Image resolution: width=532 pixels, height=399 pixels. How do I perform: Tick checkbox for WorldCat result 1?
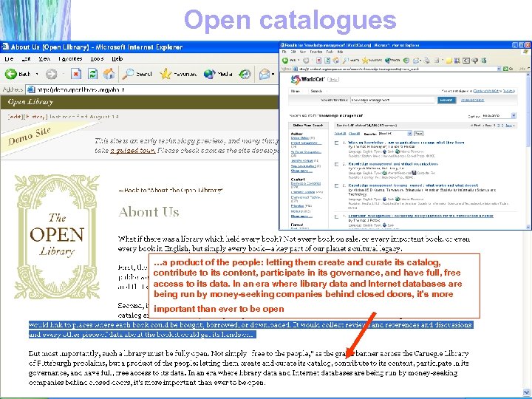337,143
